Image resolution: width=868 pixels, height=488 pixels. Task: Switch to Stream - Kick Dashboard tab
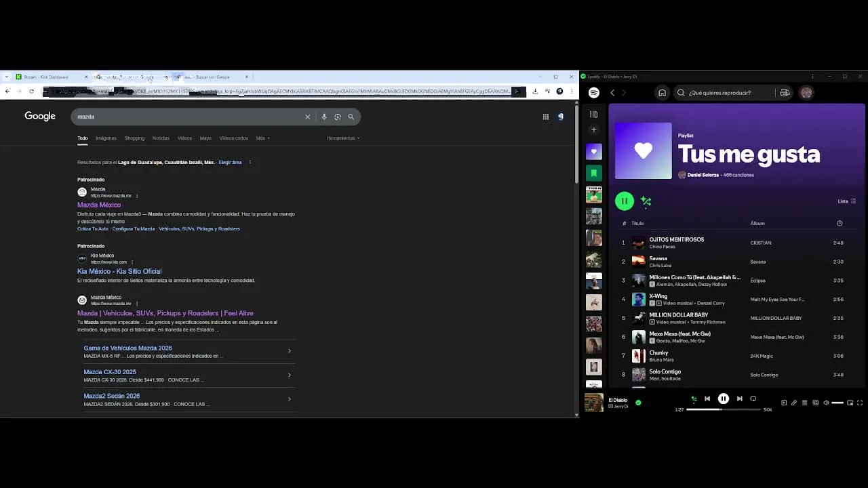(x=52, y=77)
